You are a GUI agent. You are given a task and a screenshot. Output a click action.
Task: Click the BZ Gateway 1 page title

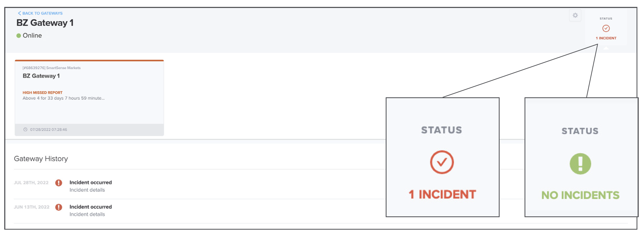(45, 23)
